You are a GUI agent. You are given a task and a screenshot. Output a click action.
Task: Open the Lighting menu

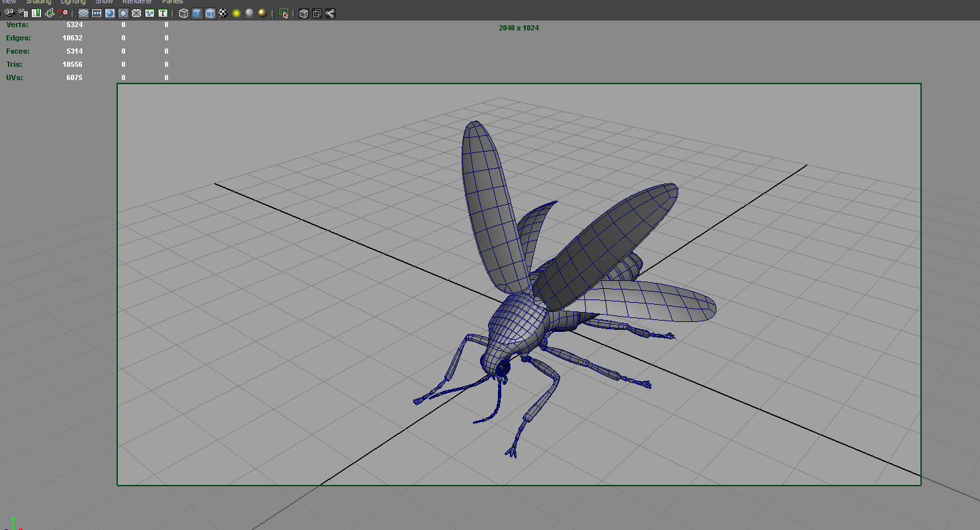point(73,2)
